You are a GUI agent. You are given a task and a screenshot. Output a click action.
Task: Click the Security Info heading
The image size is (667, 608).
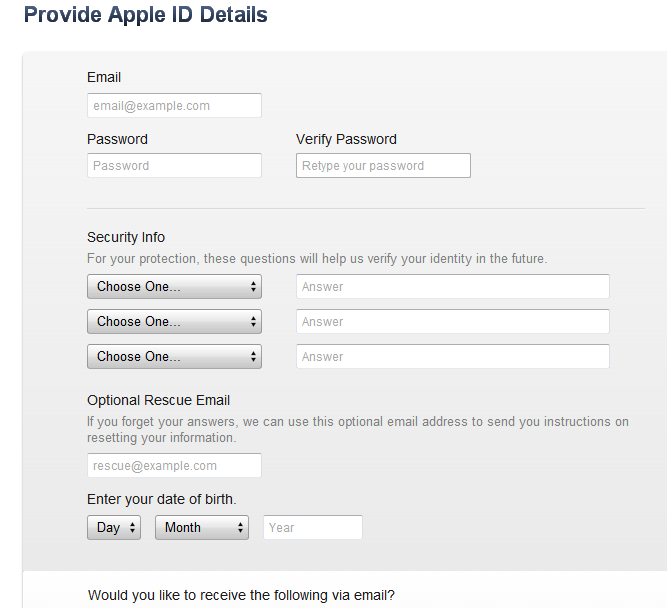[x=126, y=238]
